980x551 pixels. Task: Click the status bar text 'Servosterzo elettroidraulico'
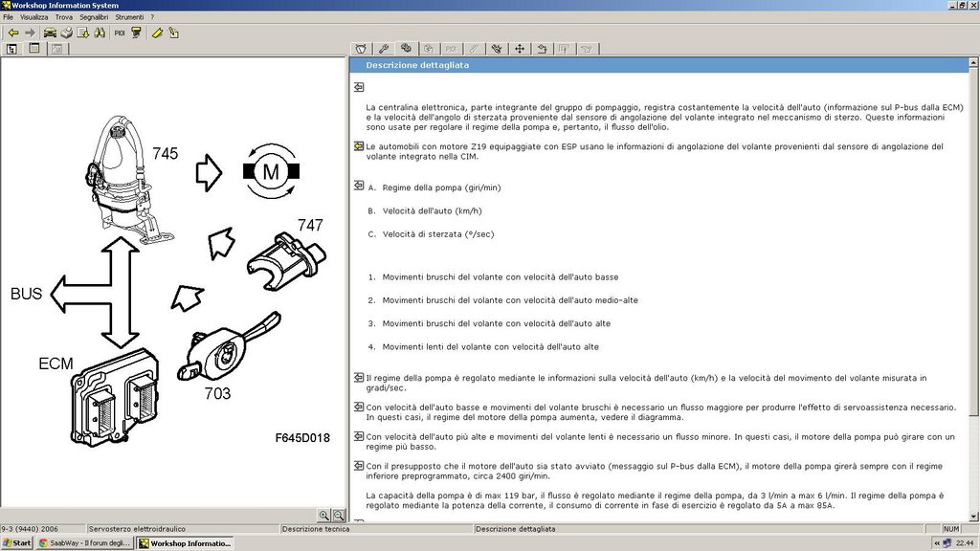pyautogui.click(x=138, y=528)
